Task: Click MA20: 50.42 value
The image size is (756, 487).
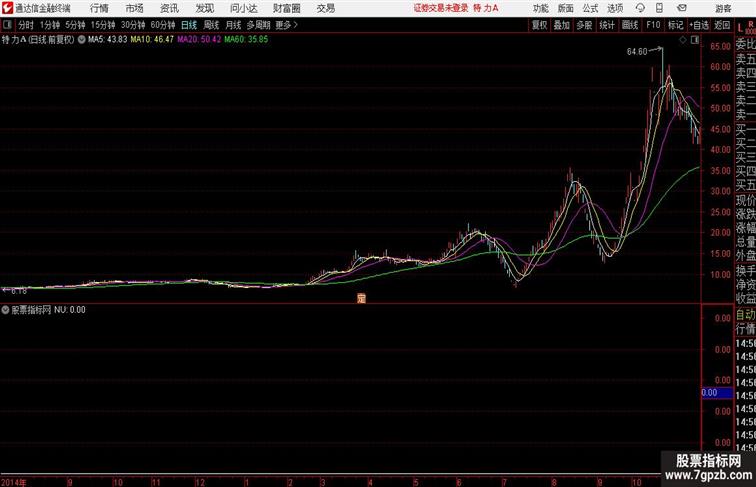Action: (x=199, y=40)
